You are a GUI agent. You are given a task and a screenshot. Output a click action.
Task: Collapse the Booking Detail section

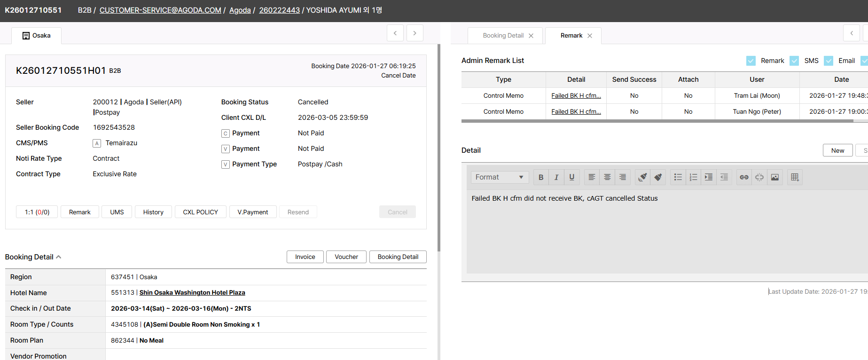tap(59, 257)
